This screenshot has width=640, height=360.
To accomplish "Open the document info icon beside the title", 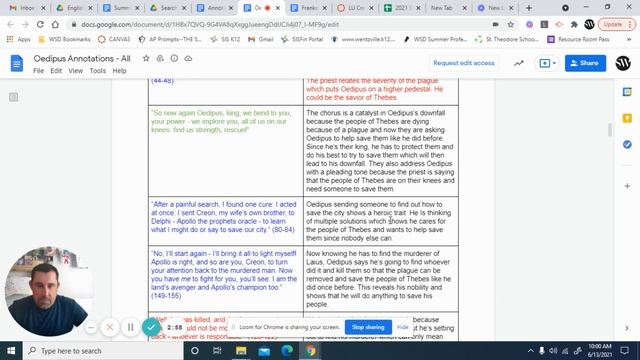I will pyautogui.click(x=174, y=58).
